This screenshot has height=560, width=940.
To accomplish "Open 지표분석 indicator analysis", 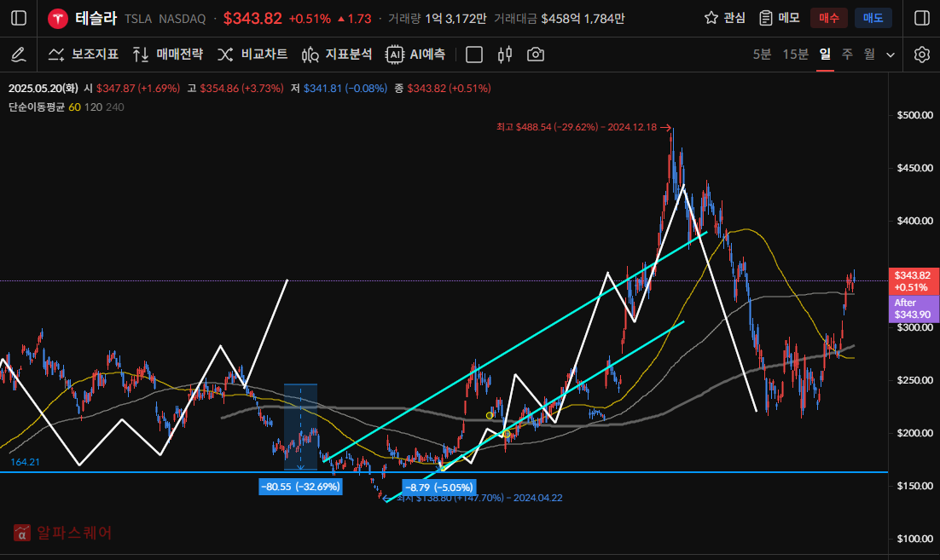I will pos(337,55).
